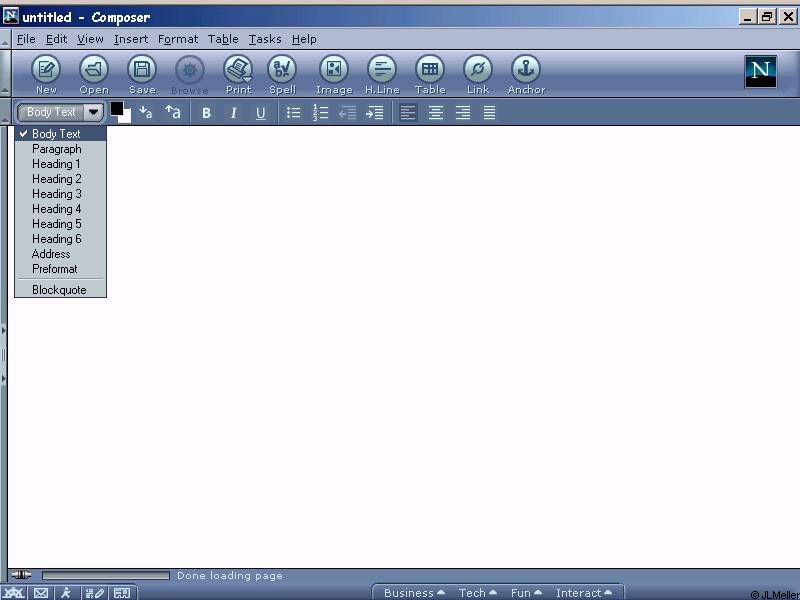
Task: Insert a named Anchor
Action: (526, 74)
